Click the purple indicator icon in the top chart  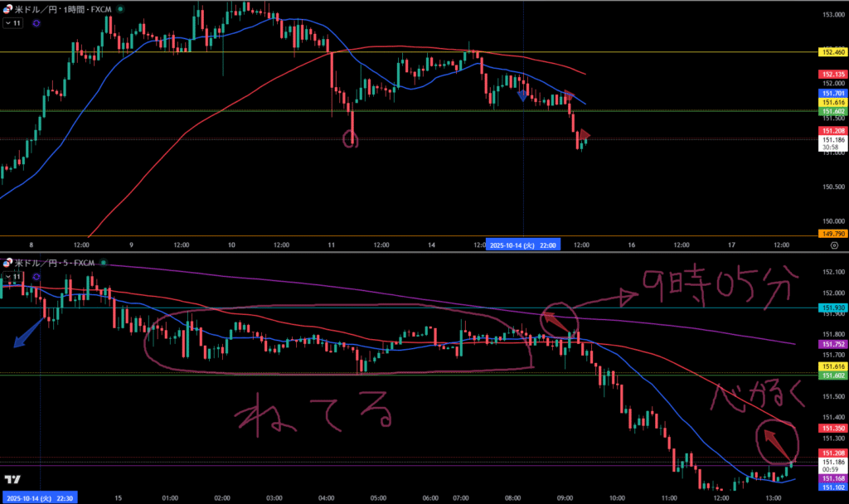coord(36,24)
